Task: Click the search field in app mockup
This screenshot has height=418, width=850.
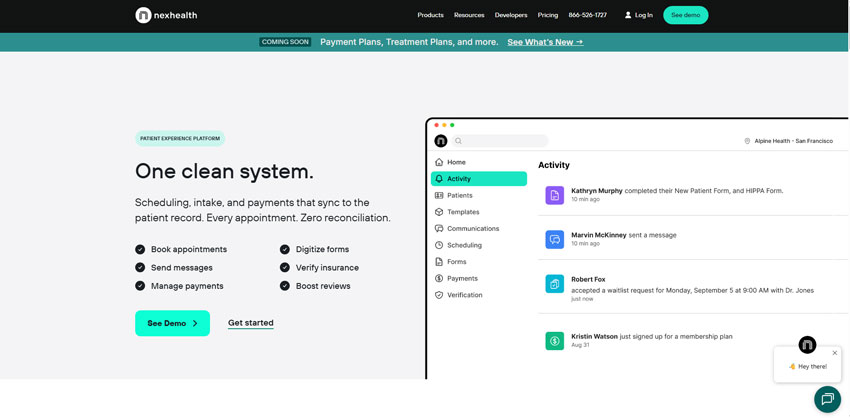Action: 500,141
